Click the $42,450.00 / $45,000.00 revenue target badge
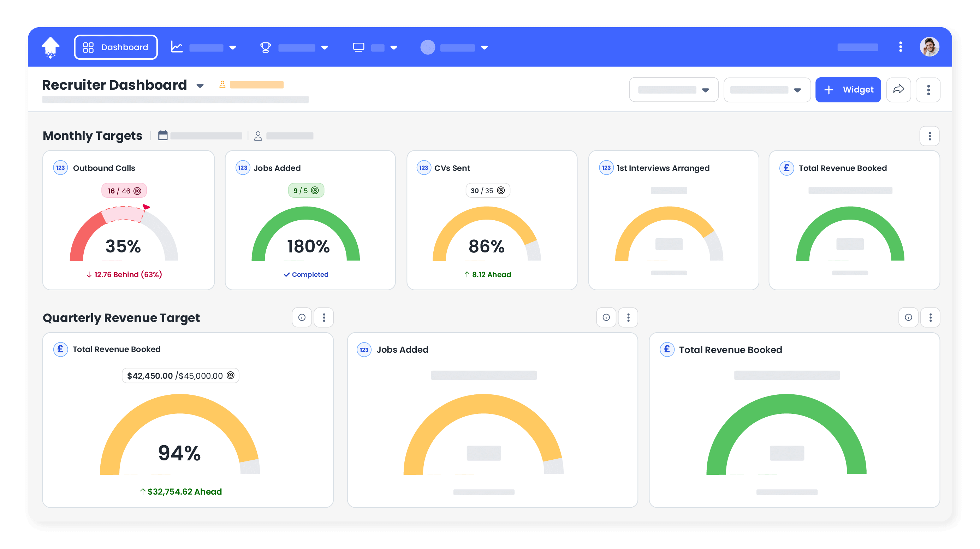 pos(180,376)
